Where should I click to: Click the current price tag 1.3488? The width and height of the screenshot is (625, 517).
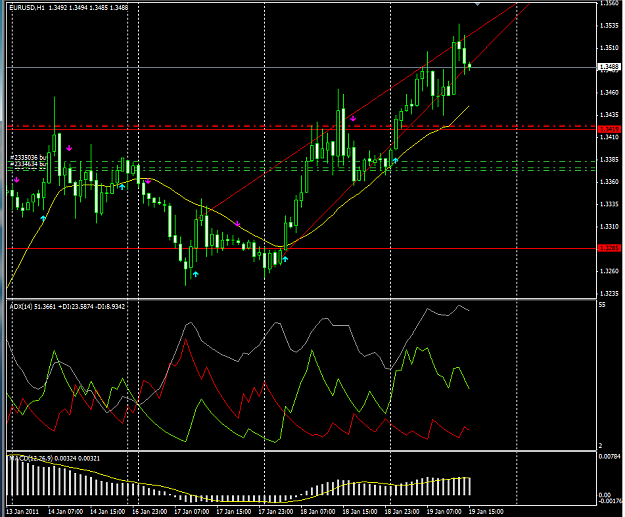609,67
